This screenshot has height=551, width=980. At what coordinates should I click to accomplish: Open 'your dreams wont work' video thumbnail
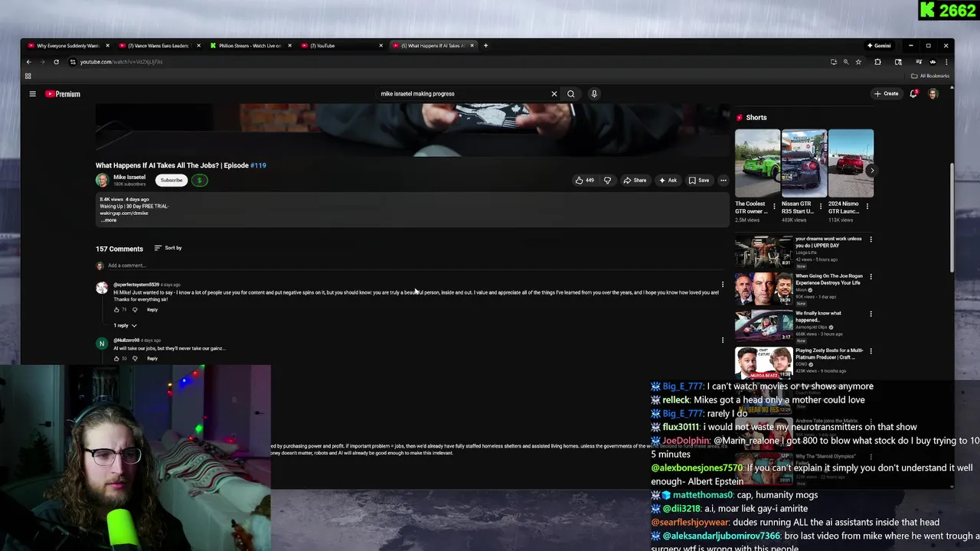pos(763,251)
